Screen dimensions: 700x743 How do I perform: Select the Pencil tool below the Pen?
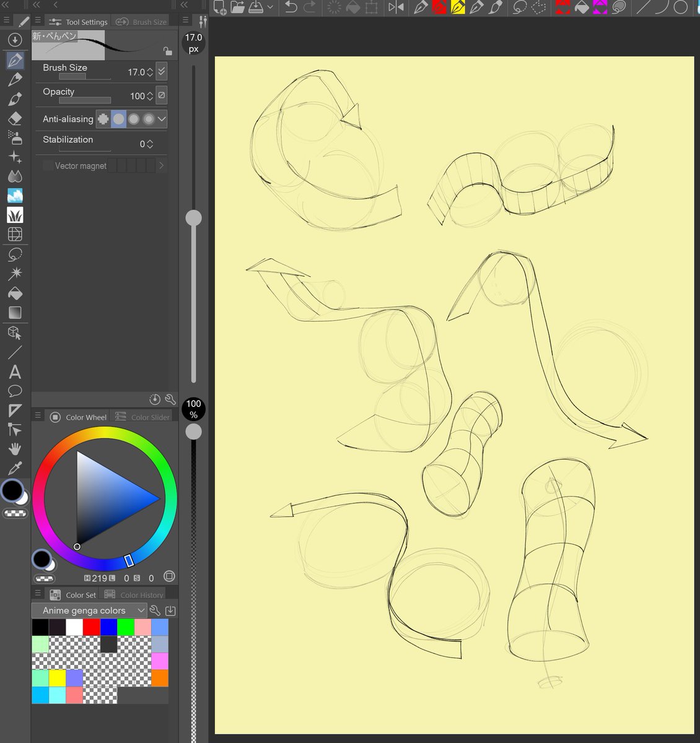(15, 79)
